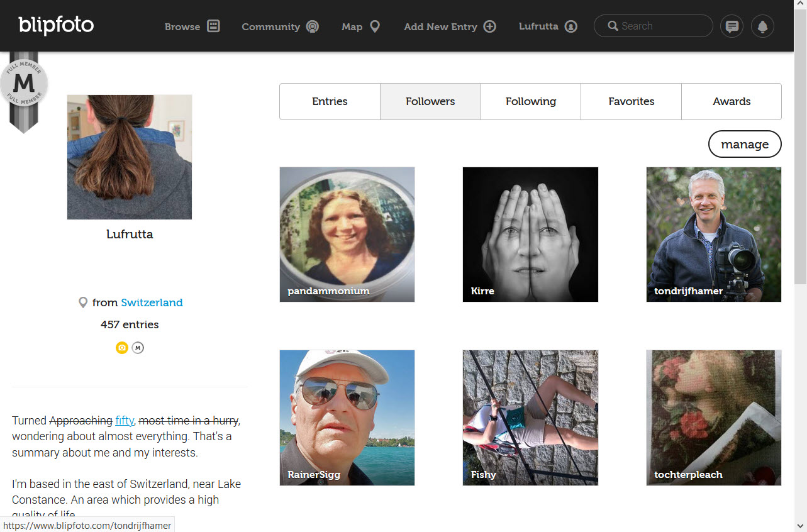Open the messages speech bubble icon
The width and height of the screenshot is (807, 532).
click(x=732, y=26)
